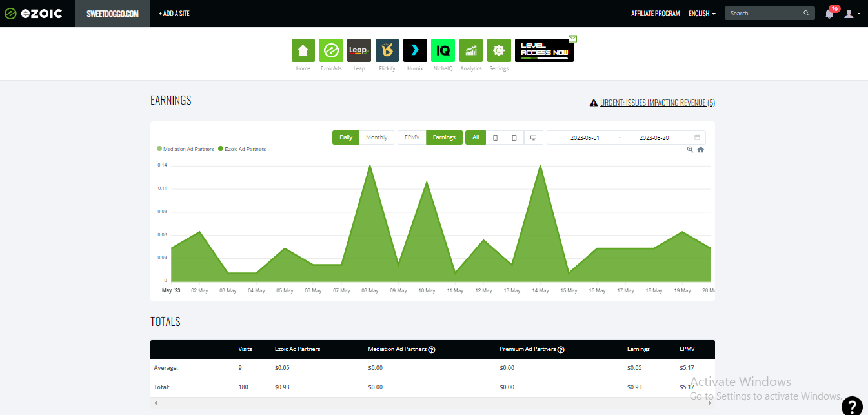Select the SWEETDOGGO.COM site tab
Screen dimensions: 868x415
pos(113,14)
